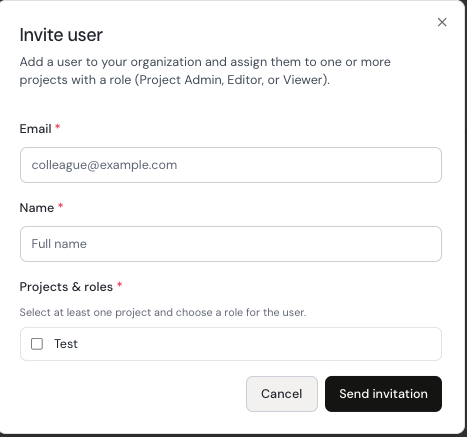Screen dimensions: 467x437
Task: Click the asterisk next to Projects & roles
Action: [x=119, y=285]
